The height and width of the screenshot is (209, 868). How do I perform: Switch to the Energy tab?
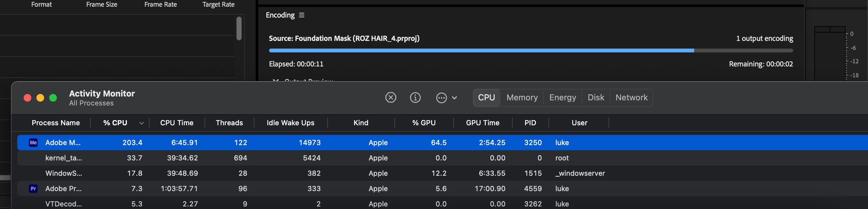563,98
